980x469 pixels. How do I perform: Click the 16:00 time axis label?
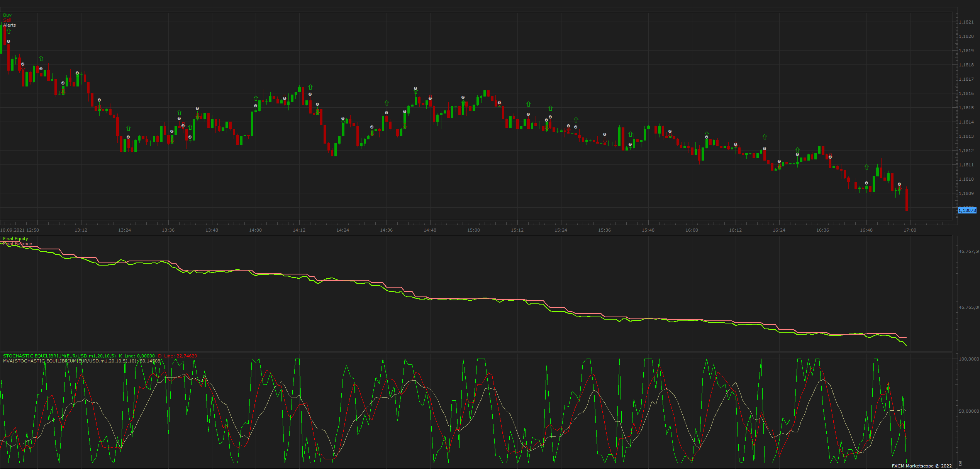tap(692, 230)
